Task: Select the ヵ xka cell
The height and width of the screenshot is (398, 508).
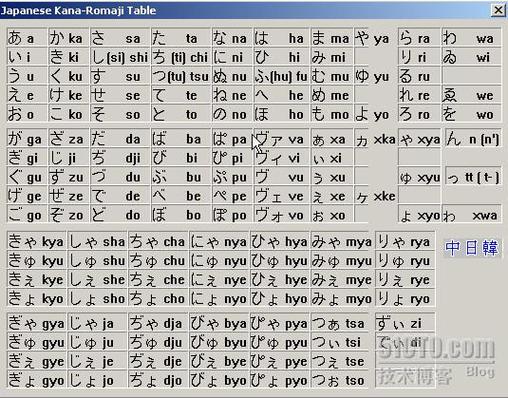Action: (x=375, y=139)
